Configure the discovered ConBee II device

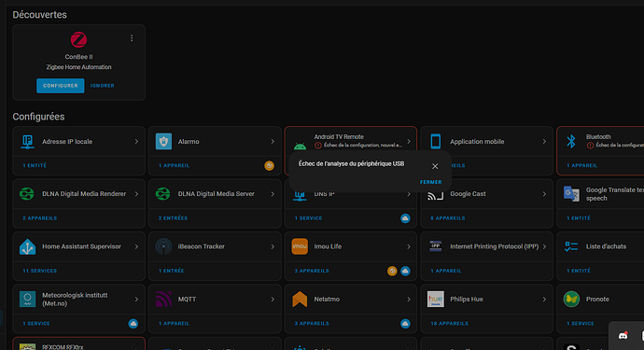coord(61,86)
